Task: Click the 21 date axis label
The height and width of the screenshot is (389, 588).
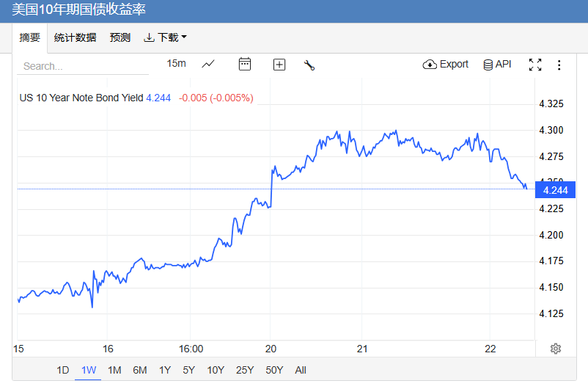Action: pyautogui.click(x=362, y=349)
